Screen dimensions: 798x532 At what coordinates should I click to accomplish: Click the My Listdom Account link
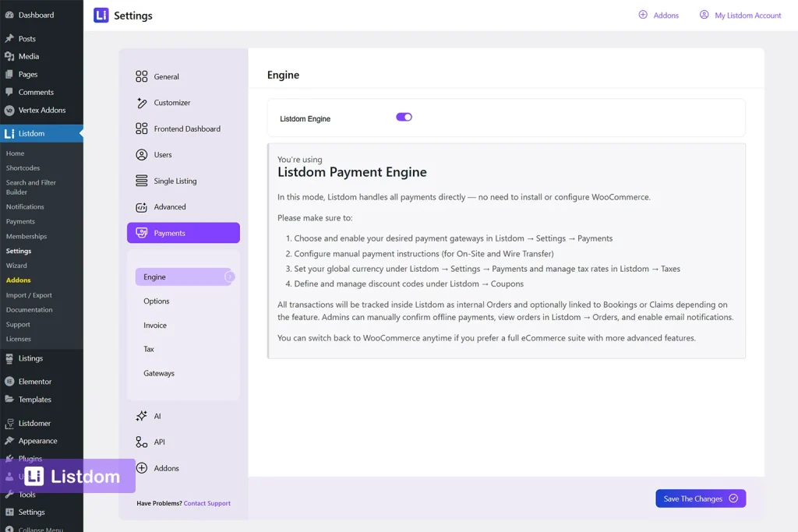click(739, 14)
